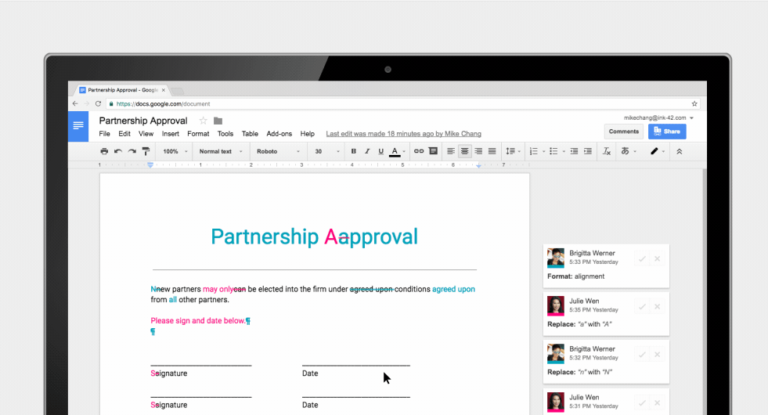Open the File menu
Viewport: 768px width, 415px height.
[104, 134]
